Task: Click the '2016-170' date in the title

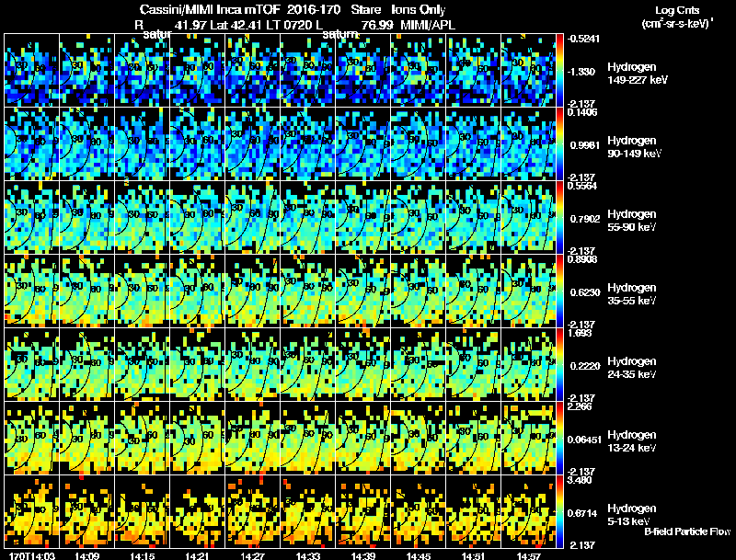Action: (x=314, y=10)
